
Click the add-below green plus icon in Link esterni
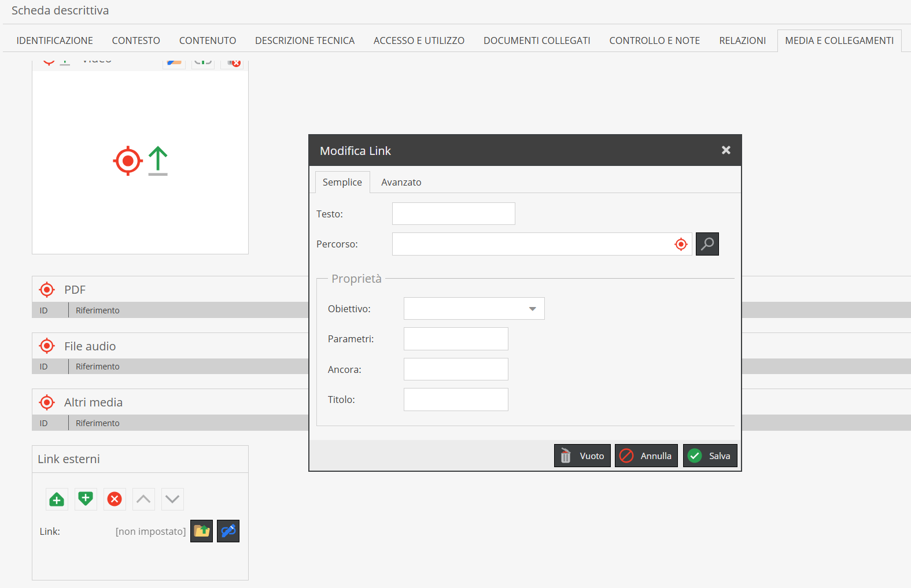86,500
